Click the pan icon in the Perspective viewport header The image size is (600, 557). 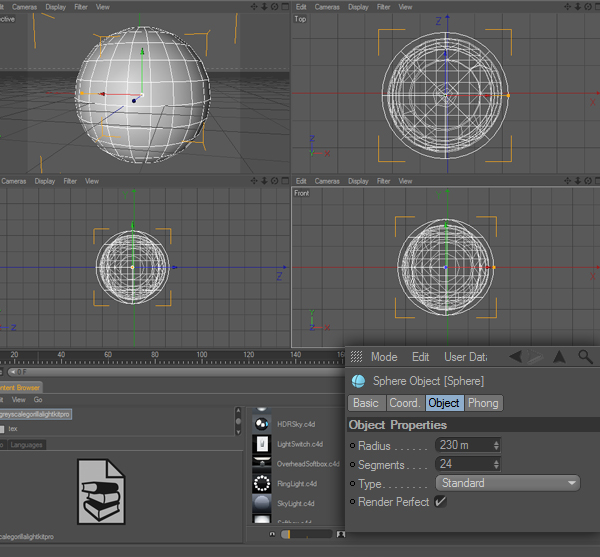pos(254,7)
